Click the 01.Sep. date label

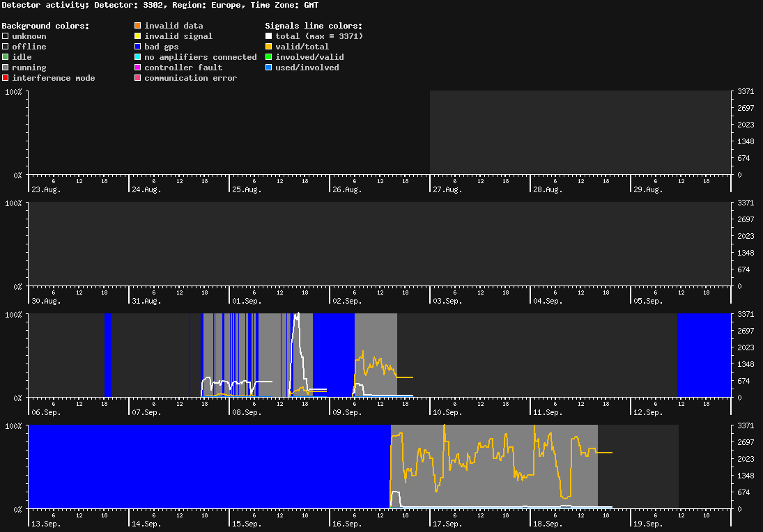click(247, 301)
